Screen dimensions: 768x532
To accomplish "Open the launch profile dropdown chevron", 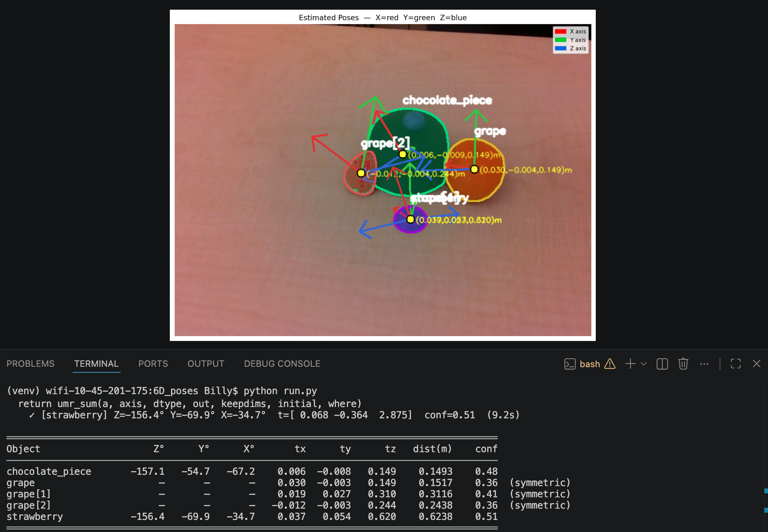I will [x=644, y=364].
